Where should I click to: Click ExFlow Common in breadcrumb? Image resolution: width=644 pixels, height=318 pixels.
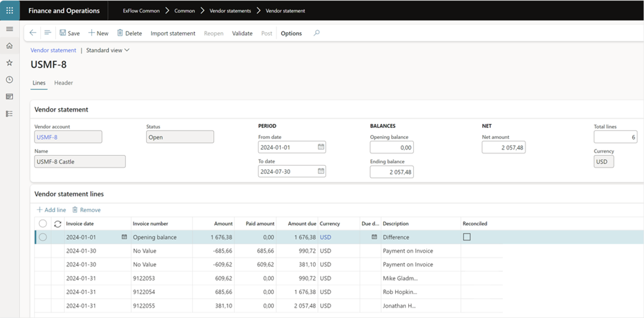pyautogui.click(x=141, y=11)
